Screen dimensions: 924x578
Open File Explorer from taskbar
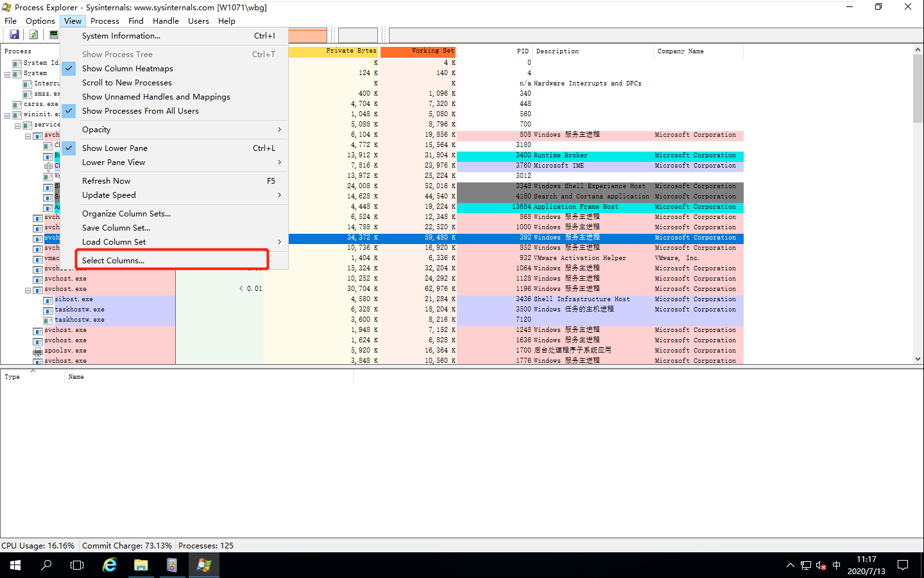pyautogui.click(x=141, y=565)
